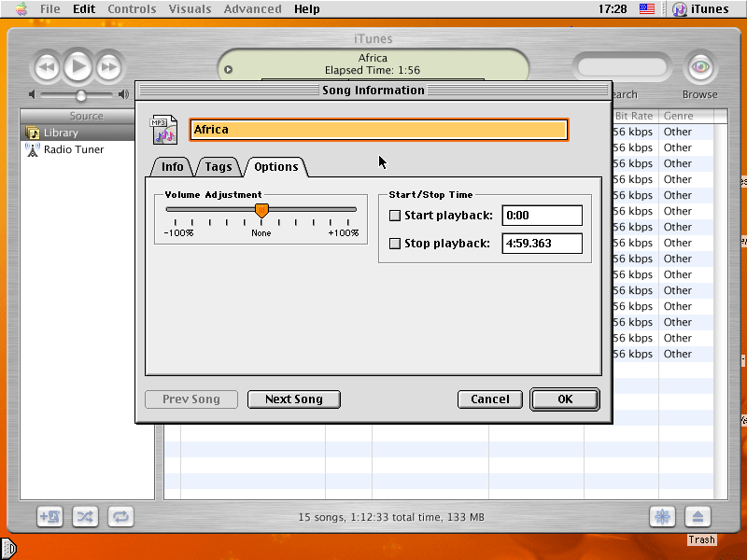Toggle shuffle mode button

pyautogui.click(x=85, y=517)
